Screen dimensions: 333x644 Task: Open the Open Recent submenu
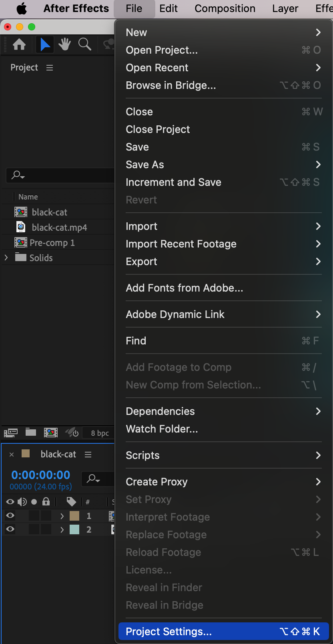click(224, 68)
